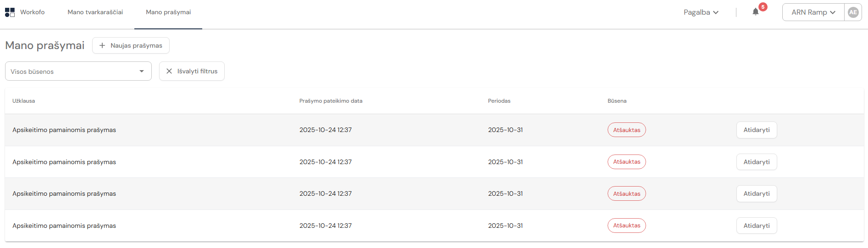868x248 pixels.
Task: Open the notifications bell
Action: click(x=756, y=12)
